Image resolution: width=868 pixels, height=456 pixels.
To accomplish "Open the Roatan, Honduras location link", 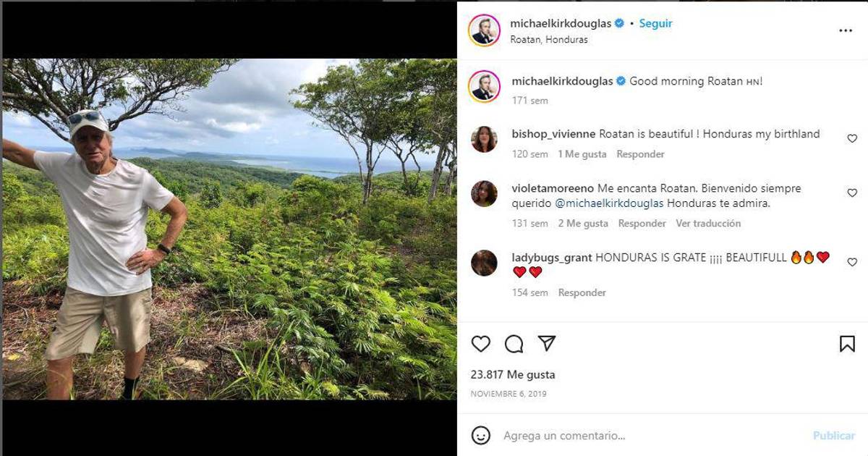I will (x=549, y=40).
